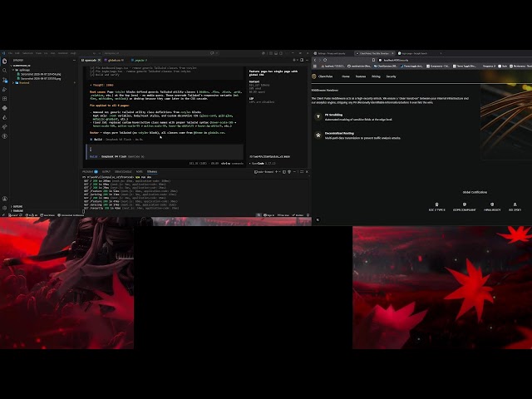Switch to the globals.css editor tab
Image resolution: width=532 pixels, height=399 pixels.
[x=115, y=61]
